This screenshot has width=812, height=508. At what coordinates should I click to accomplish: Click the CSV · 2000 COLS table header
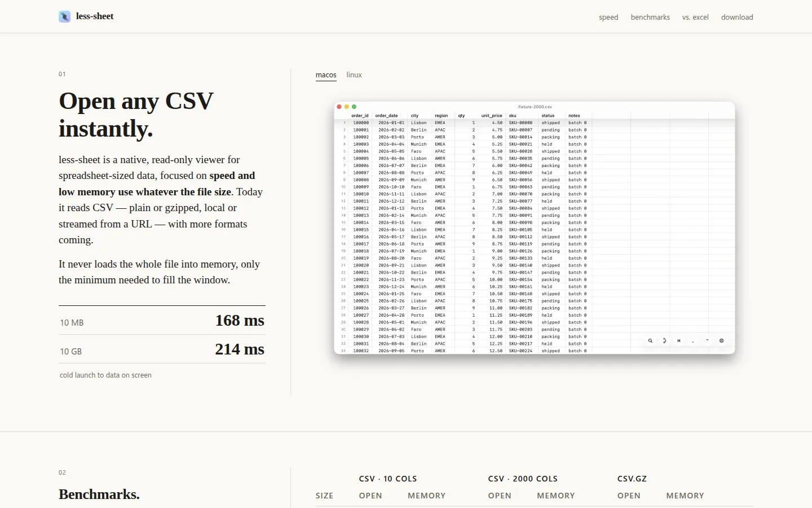[x=523, y=479]
